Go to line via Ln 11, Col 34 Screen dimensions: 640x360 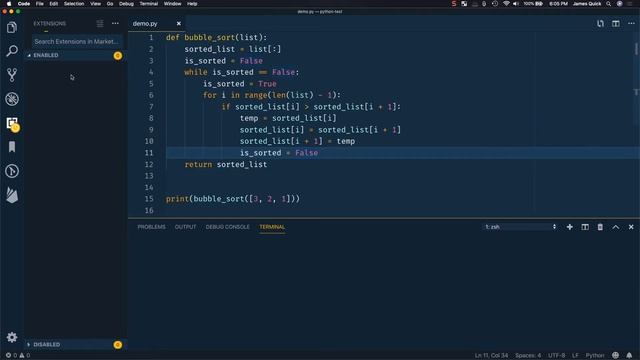pyautogui.click(x=491, y=356)
